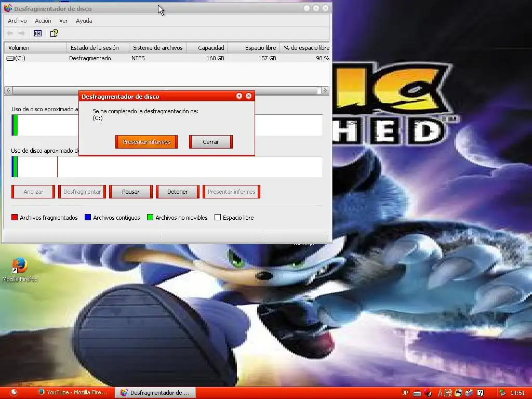Click the volume list scroll left arrow

click(x=8, y=90)
